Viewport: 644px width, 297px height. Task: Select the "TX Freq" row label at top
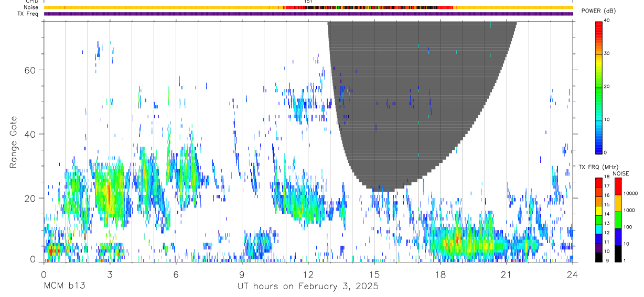(29, 13)
